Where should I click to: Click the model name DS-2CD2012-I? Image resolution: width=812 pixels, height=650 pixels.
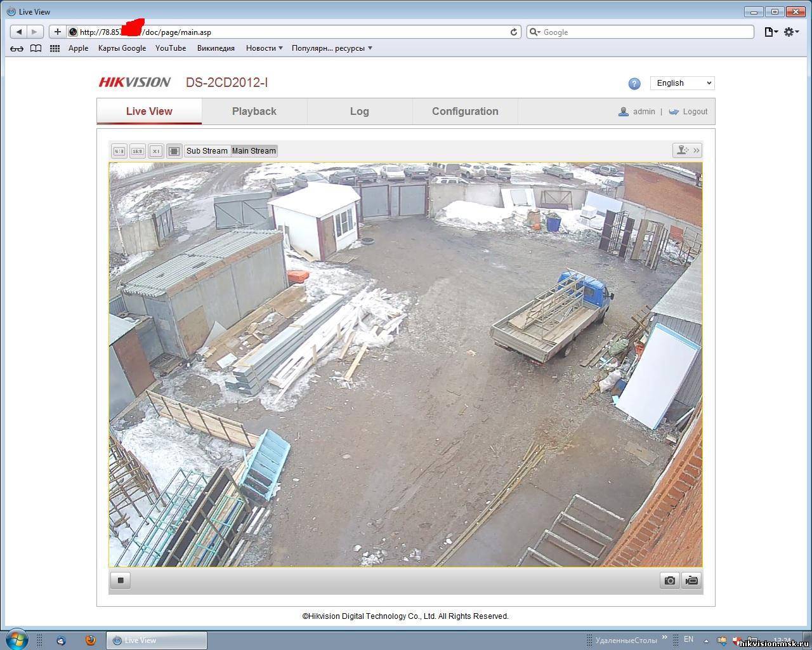tap(226, 83)
